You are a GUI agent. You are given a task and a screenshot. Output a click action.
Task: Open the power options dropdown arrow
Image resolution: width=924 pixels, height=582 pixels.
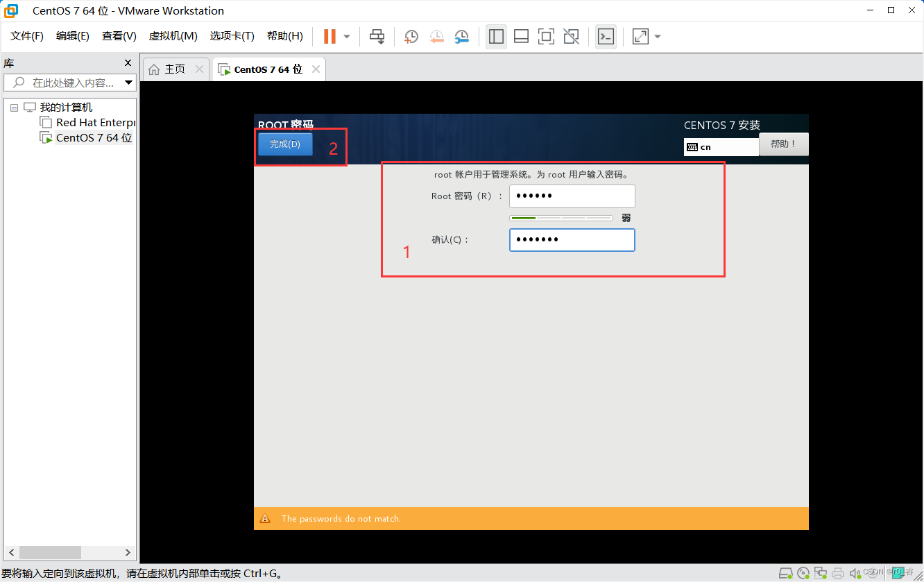pyautogui.click(x=347, y=37)
